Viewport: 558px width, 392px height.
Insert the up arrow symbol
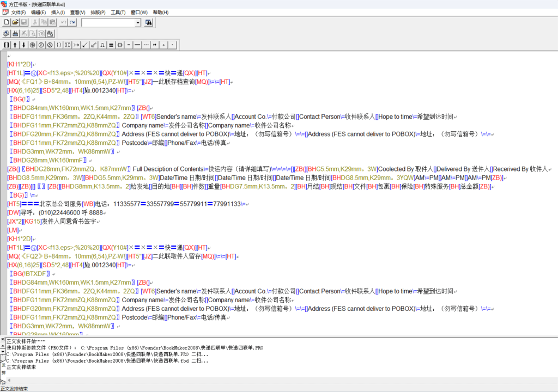coord(15,45)
